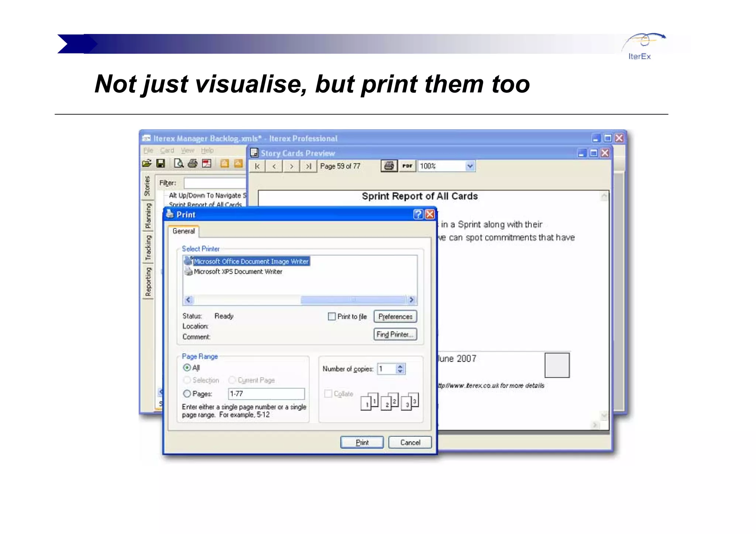Click the PDF export button

click(x=407, y=166)
